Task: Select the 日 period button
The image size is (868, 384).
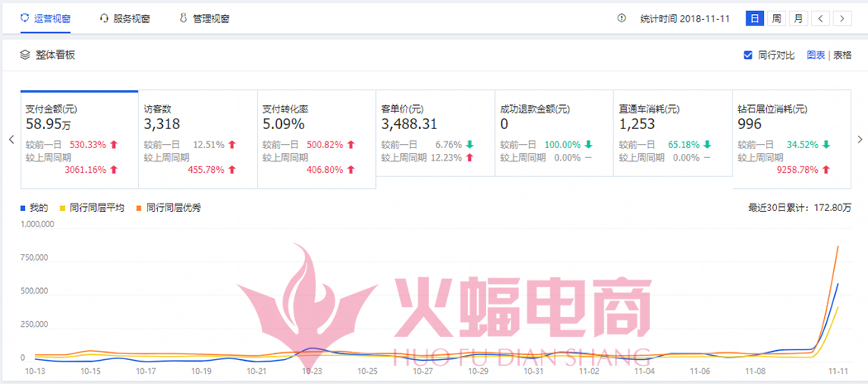Action: click(x=755, y=18)
